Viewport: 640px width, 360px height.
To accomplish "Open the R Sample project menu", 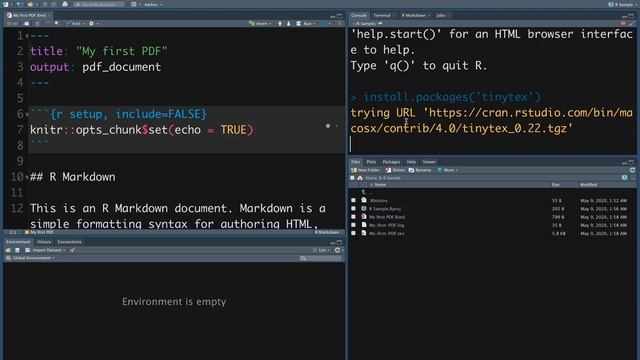I will (x=623, y=4).
